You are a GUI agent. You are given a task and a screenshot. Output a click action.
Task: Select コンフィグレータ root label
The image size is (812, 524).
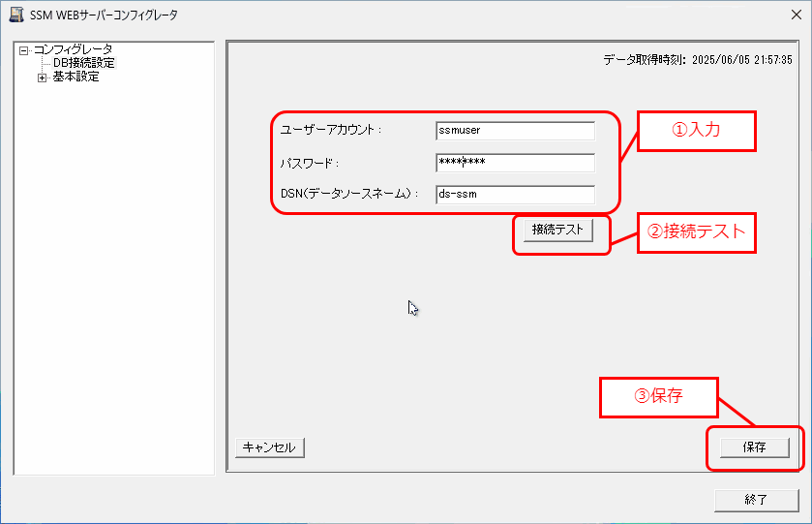click(73, 49)
